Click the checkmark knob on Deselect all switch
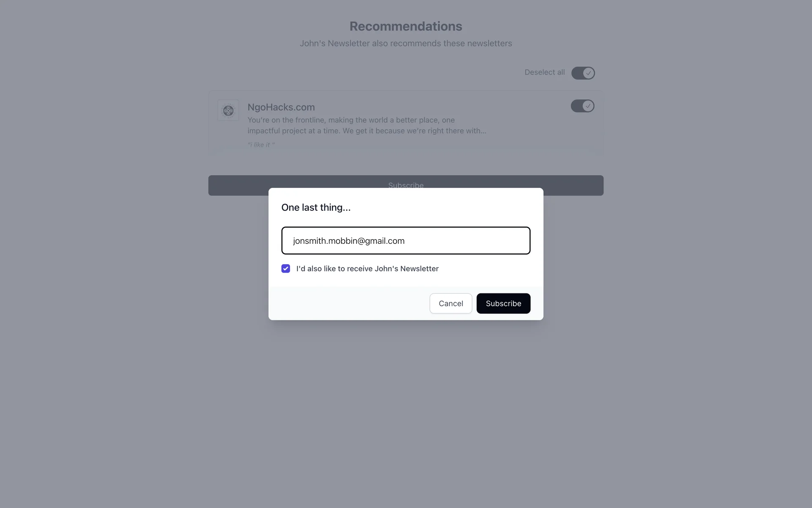812x508 pixels. (x=588, y=73)
